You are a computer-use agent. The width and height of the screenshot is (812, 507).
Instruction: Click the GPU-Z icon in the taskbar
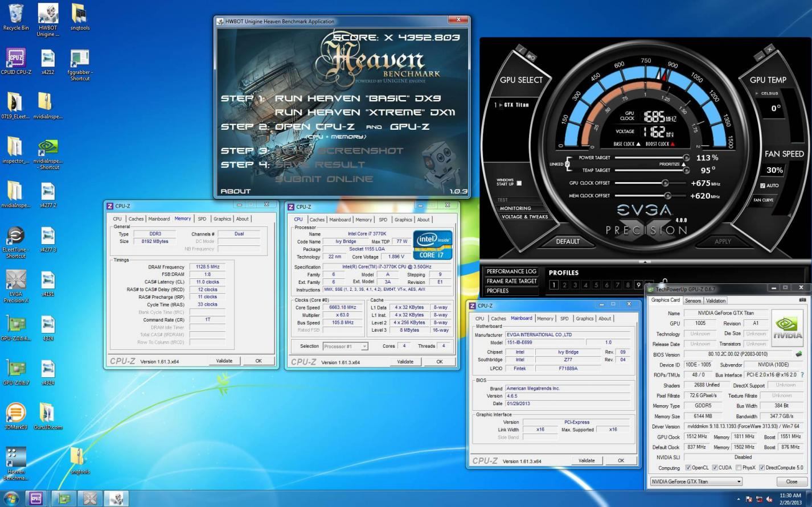point(63,498)
